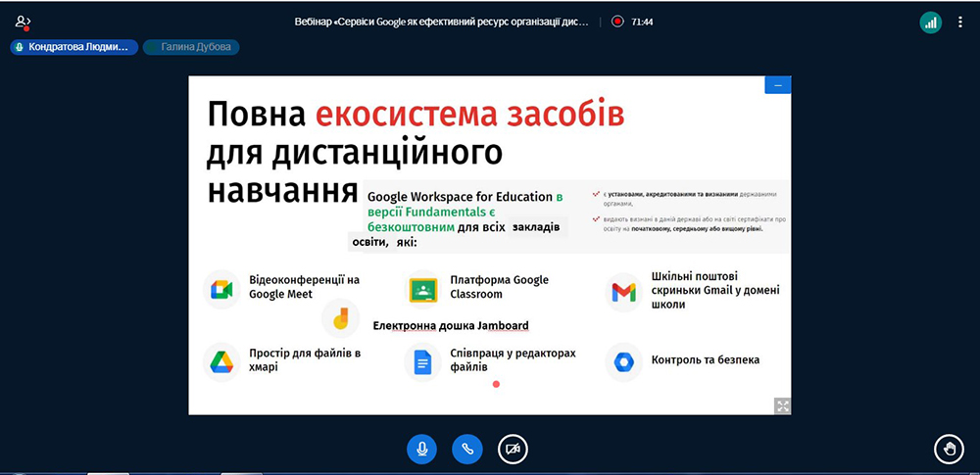Click text 'Шкільні поштові скриньки Gmail'
Screen dimensions: 980x475
coord(715,291)
